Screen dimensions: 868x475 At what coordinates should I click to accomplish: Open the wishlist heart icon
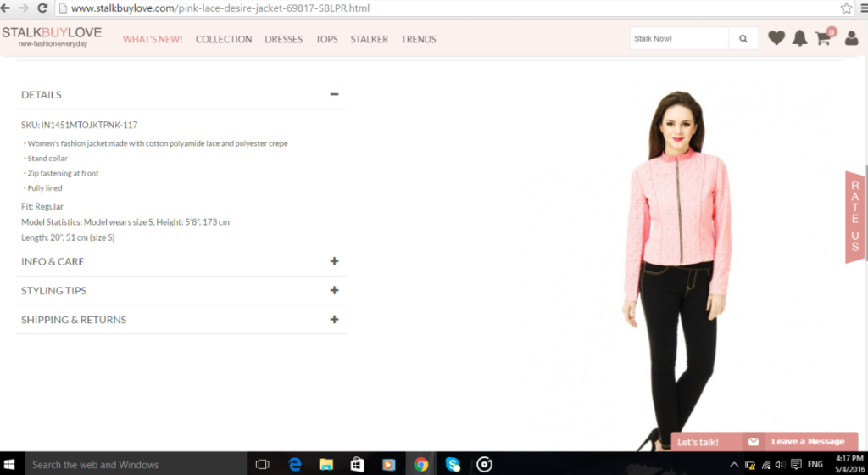pos(776,38)
